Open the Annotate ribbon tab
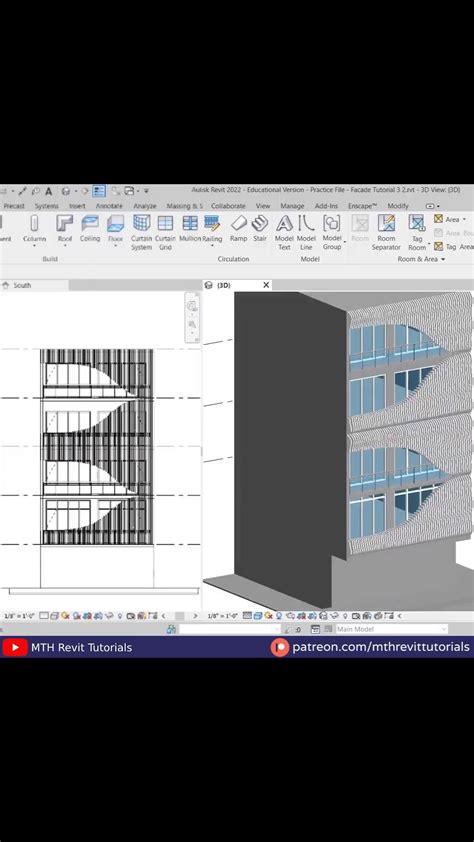This screenshot has width=474, height=842. [109, 206]
